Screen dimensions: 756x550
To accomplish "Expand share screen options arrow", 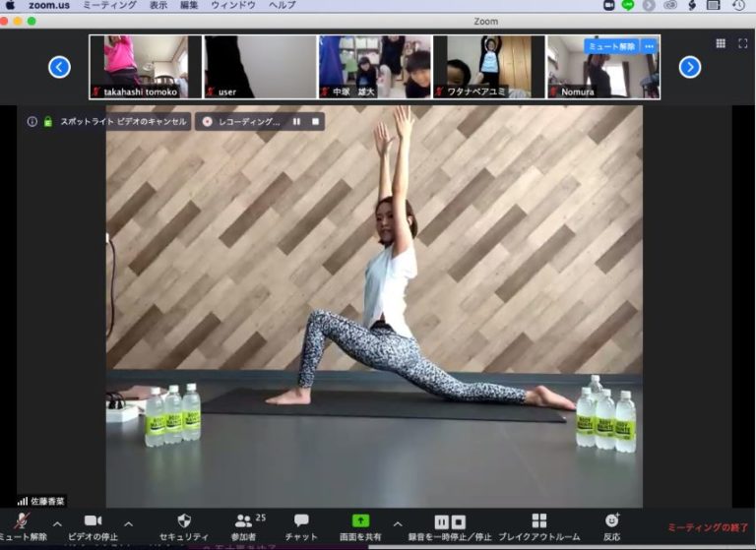I will point(398,523).
